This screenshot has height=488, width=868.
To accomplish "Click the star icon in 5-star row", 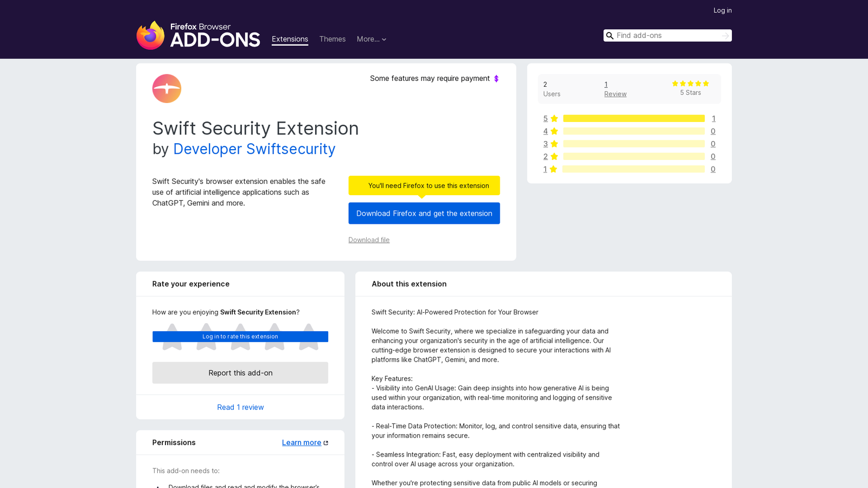I will 554,119.
